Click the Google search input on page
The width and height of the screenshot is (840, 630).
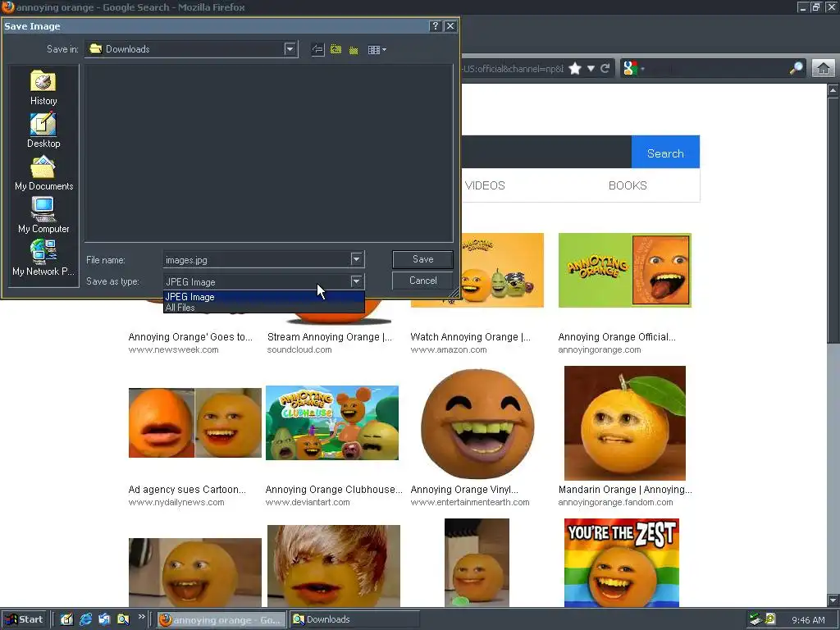pyautogui.click(x=546, y=152)
